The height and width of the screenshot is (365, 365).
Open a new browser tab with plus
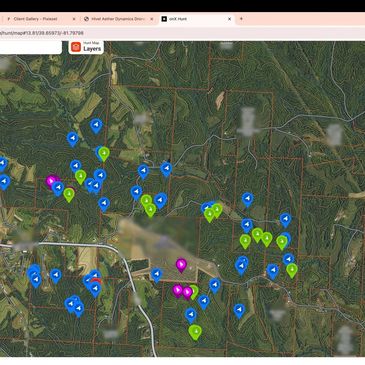[x=241, y=19]
